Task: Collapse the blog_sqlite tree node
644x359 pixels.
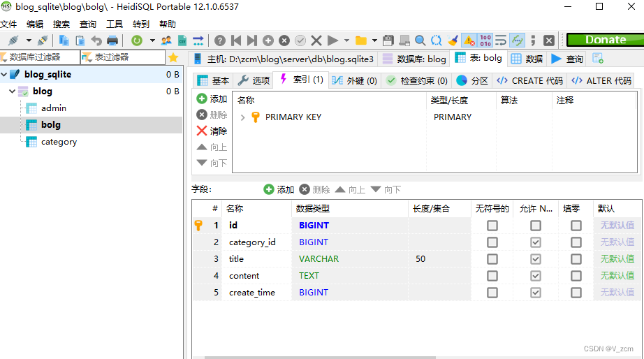Action: click(x=4, y=74)
